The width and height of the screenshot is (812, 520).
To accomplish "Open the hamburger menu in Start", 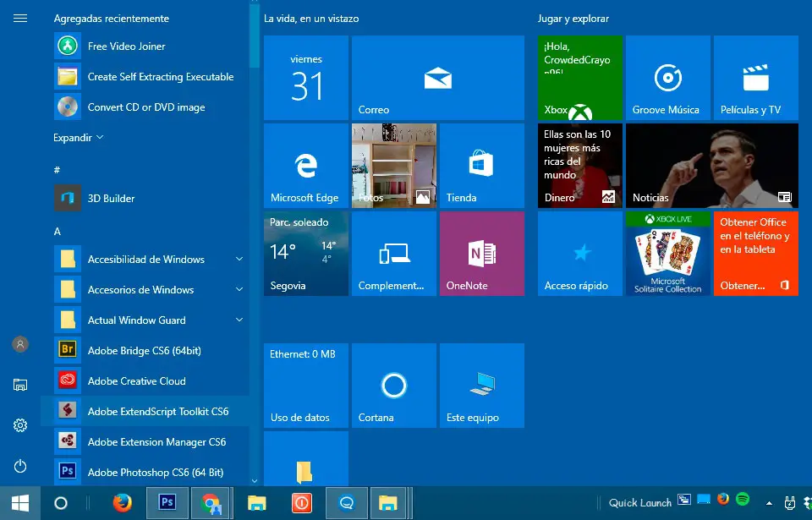I will pos(20,18).
